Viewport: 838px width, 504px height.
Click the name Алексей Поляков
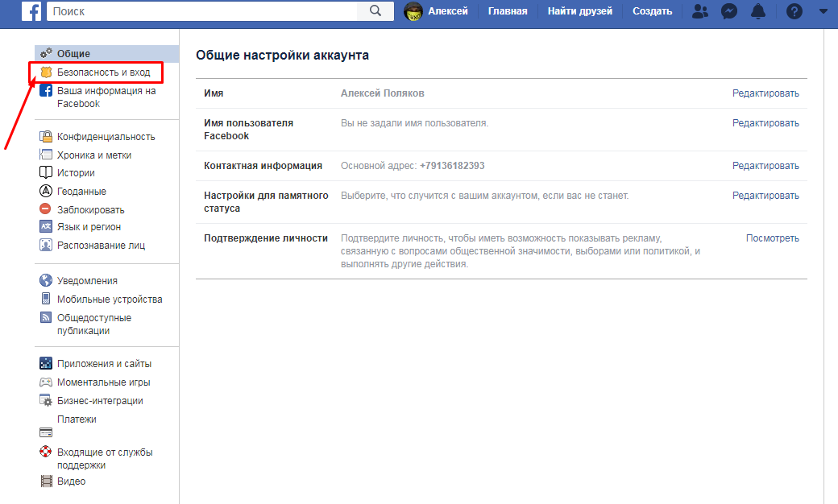click(383, 93)
